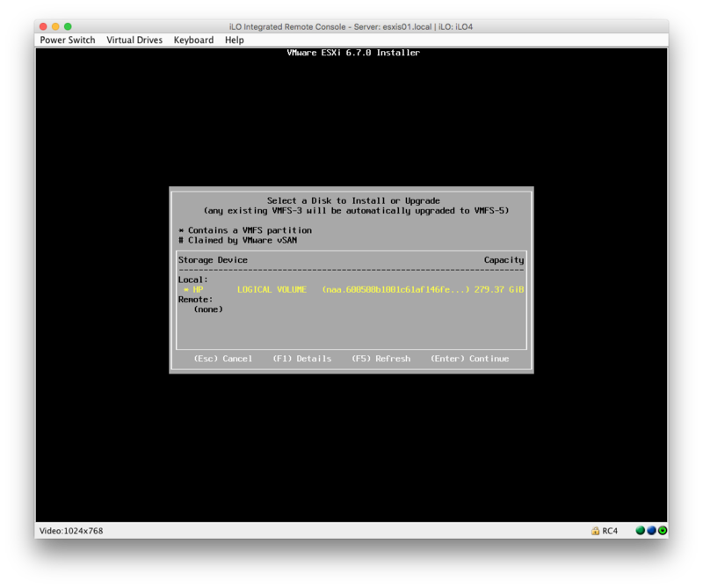The height and width of the screenshot is (588, 703).
Task: Click the blue status indicator light
Action: click(x=651, y=530)
